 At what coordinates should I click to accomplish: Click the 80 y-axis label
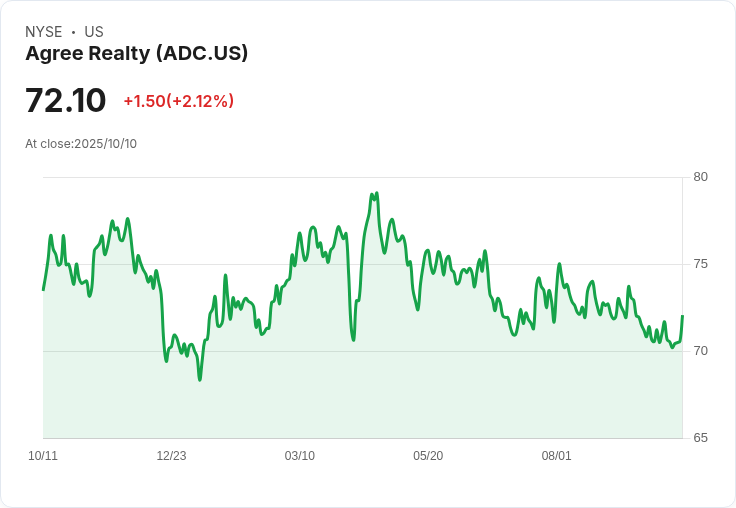click(700, 177)
